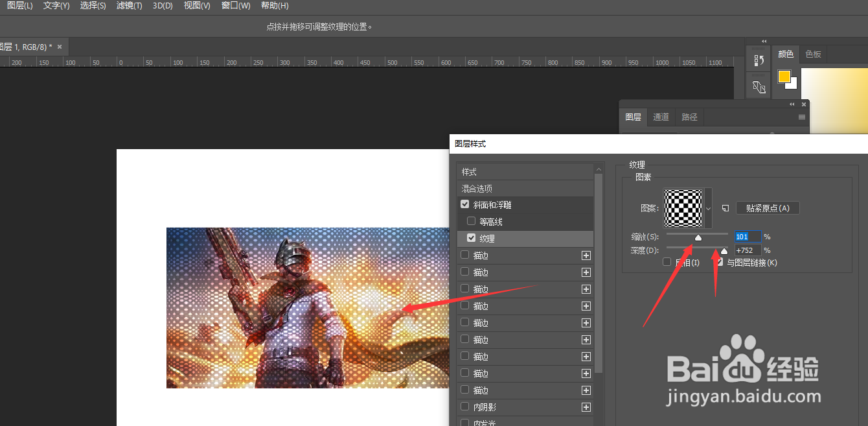Switch to the 路径 tab
868x426 pixels.
[690, 117]
